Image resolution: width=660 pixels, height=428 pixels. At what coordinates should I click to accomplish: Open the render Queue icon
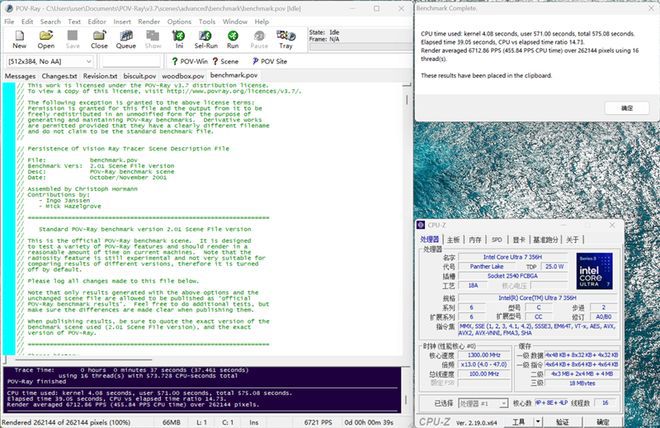[x=126, y=40]
